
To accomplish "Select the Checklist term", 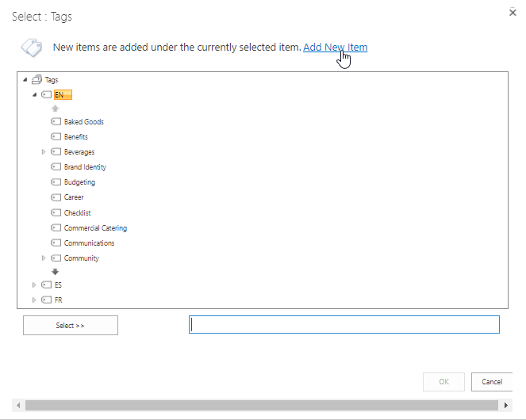I will 78,213.
